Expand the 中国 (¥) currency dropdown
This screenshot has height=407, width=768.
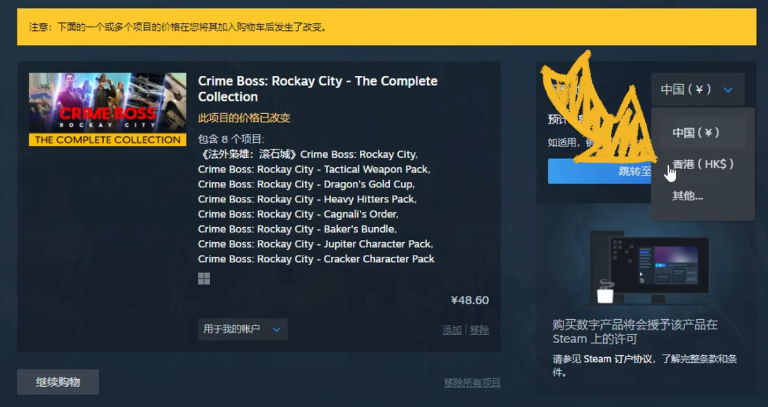click(697, 90)
